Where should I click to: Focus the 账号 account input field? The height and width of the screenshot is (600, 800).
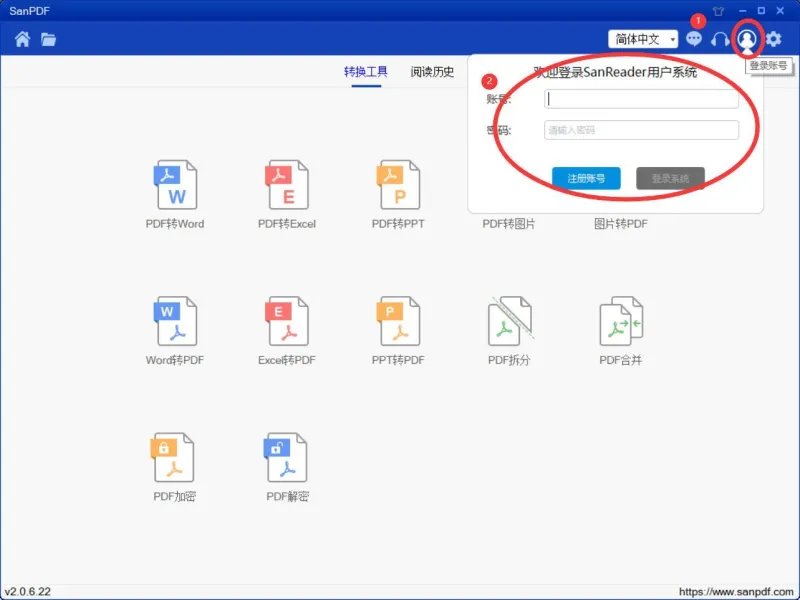tap(641, 99)
